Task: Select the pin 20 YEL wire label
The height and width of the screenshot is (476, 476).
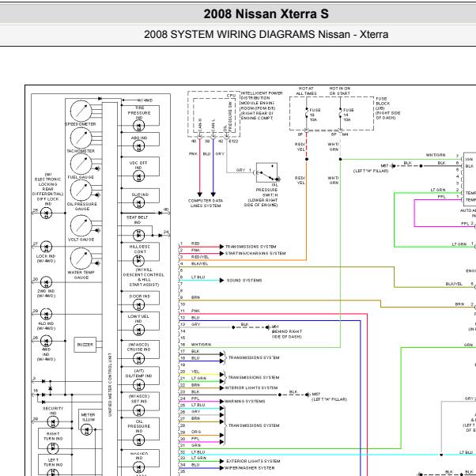Action: pyautogui.click(x=195, y=372)
